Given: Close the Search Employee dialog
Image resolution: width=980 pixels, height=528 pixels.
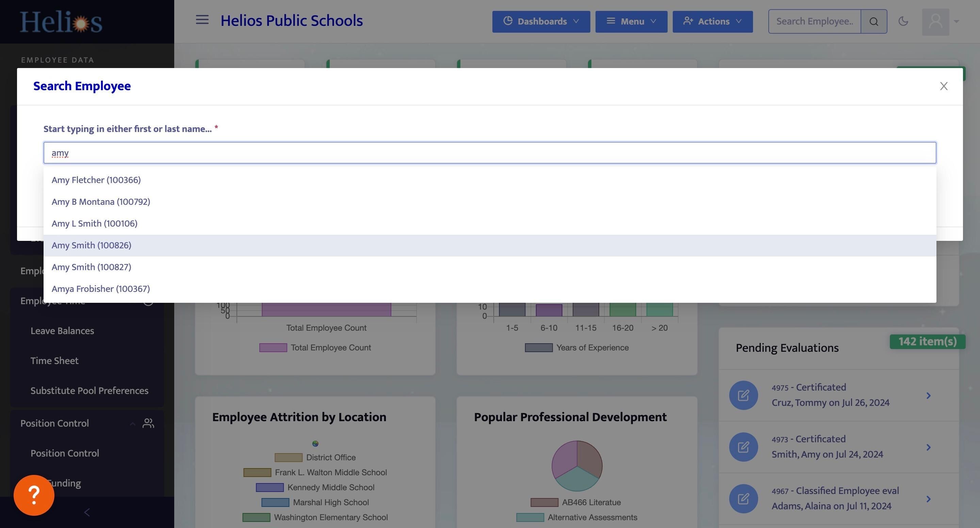Looking at the screenshot, I should coord(944,86).
